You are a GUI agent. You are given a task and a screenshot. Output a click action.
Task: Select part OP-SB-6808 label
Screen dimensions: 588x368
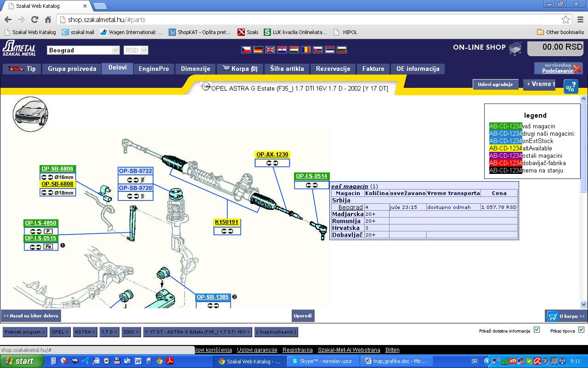(x=57, y=184)
